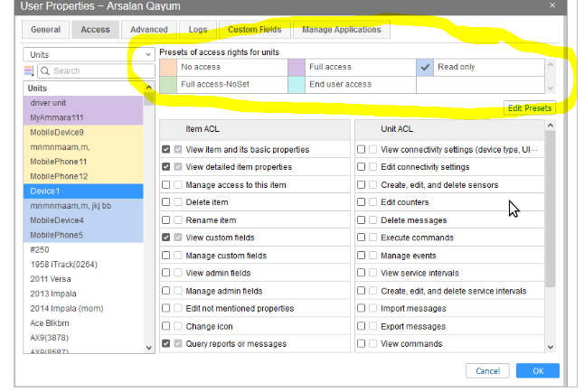Click the Edit Presets button
The image size is (584, 392).
(x=529, y=108)
